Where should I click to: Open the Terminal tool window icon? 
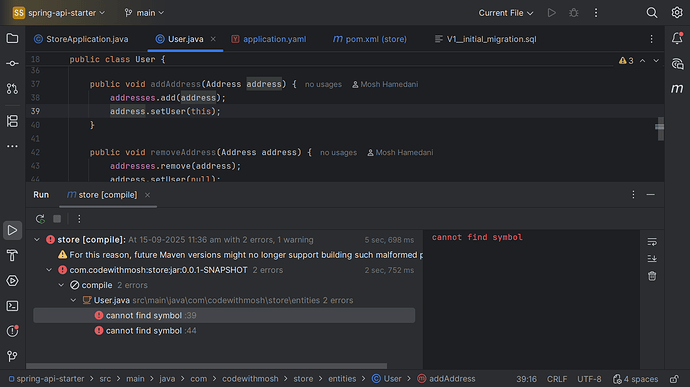(12, 306)
